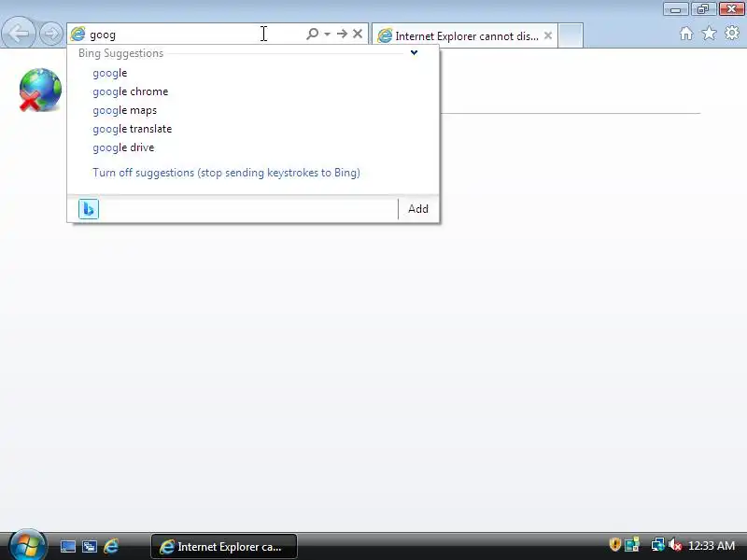Image resolution: width=747 pixels, height=560 pixels.
Task: Click the globe error icon on page
Action: [x=40, y=90]
